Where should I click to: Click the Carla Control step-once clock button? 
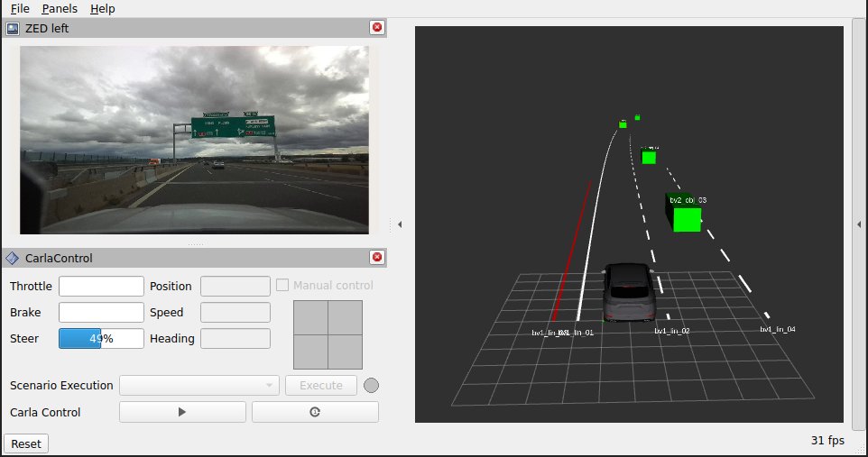pos(315,412)
